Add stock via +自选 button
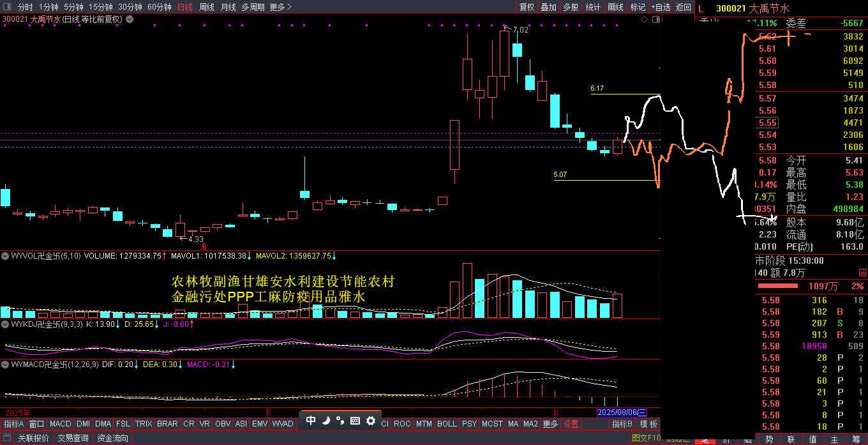The width and height of the screenshot is (868, 445). (x=661, y=7)
